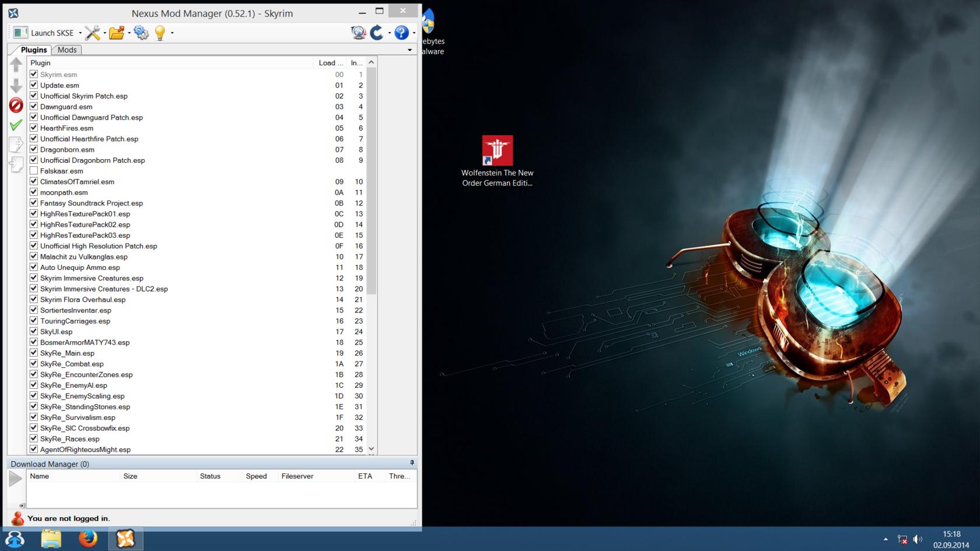Expand the Launch SKSE dropdown arrow
This screenshot has width=980, height=551.
(80, 33)
